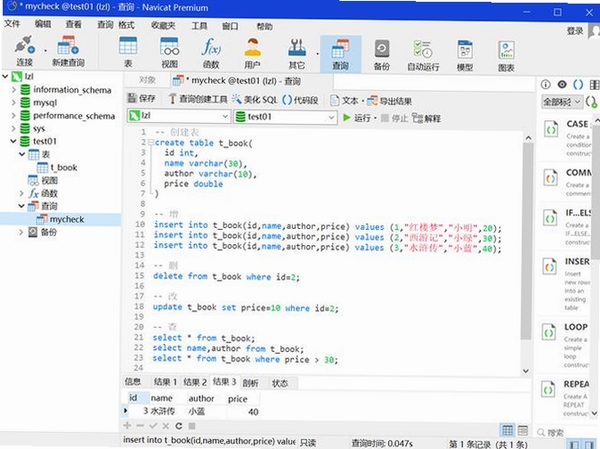
Task: Open the 自动运行 automation icon
Action: point(423,54)
